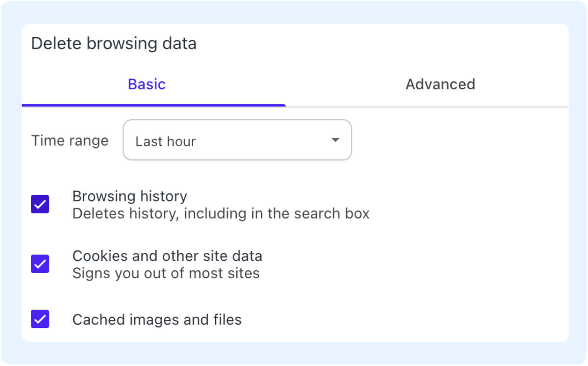The height and width of the screenshot is (366, 588).
Task: Click the checkmark icon next to Browsing history
Action: (x=40, y=204)
